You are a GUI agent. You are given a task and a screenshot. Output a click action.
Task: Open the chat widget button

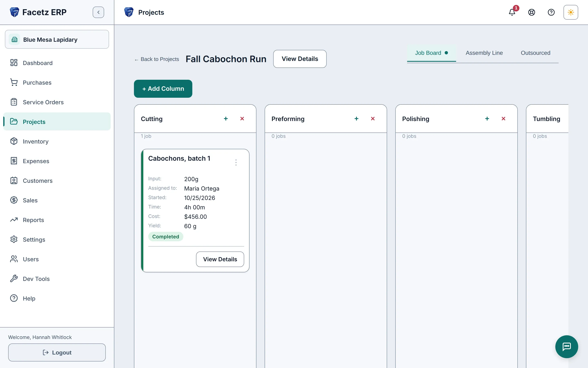(567, 347)
